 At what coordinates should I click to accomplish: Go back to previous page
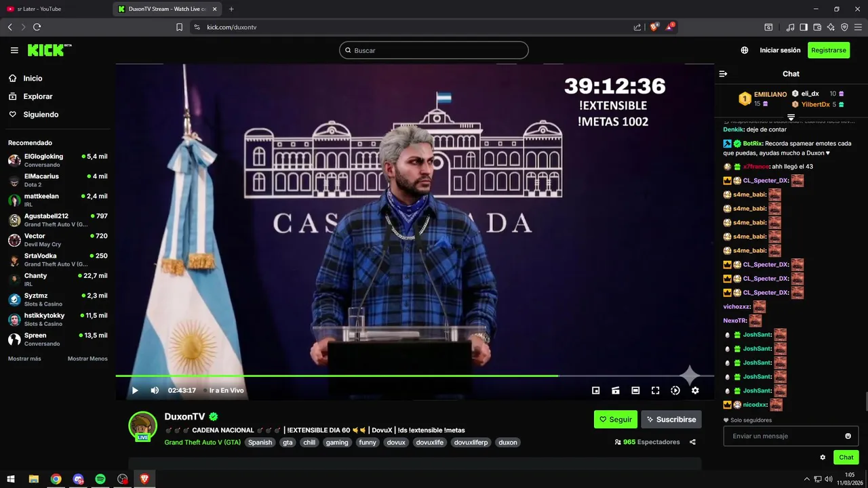coord(9,27)
